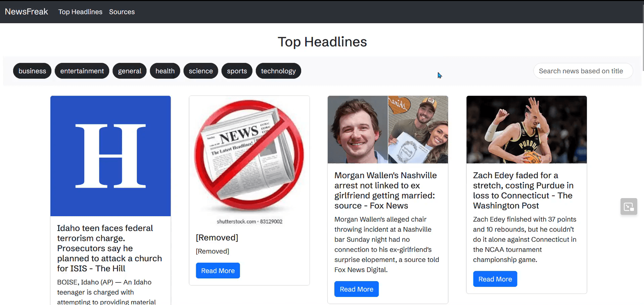Choose the sports category
This screenshot has height=305, width=644.
click(237, 71)
